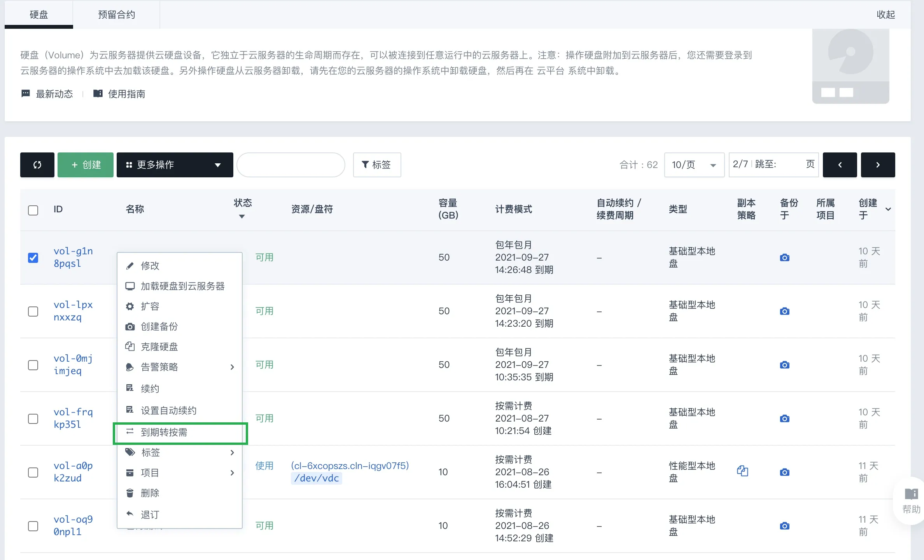Image resolution: width=924 pixels, height=560 pixels.
Task: Open resource link cl-6xcopszs.cln-iqgv07f5
Action: tap(350, 466)
